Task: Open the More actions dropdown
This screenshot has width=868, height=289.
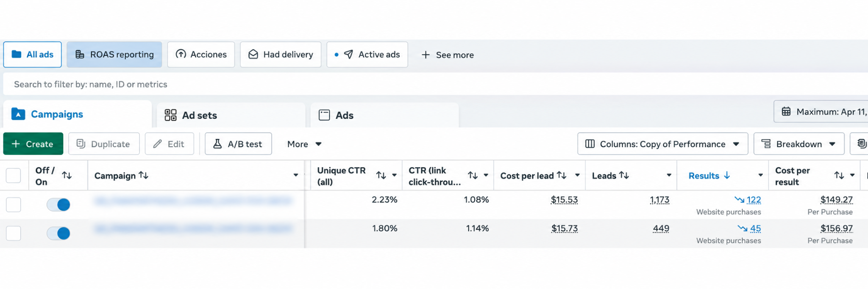Action: coord(304,144)
